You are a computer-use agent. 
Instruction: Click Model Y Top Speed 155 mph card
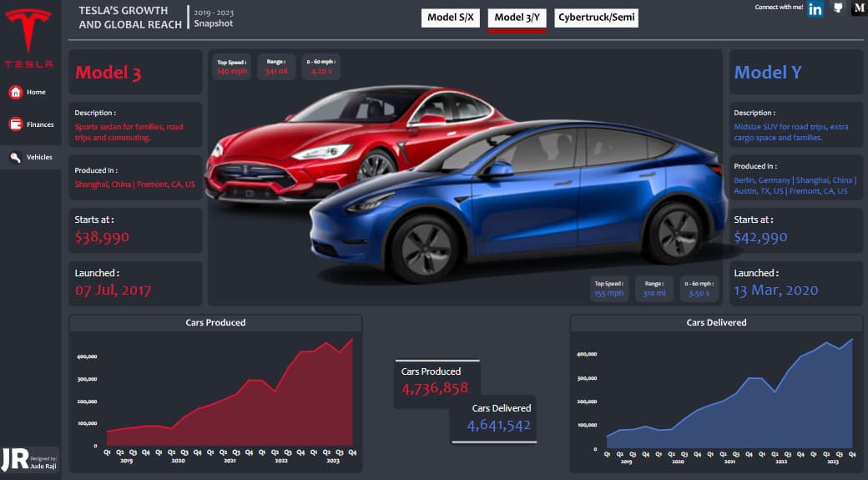click(609, 289)
